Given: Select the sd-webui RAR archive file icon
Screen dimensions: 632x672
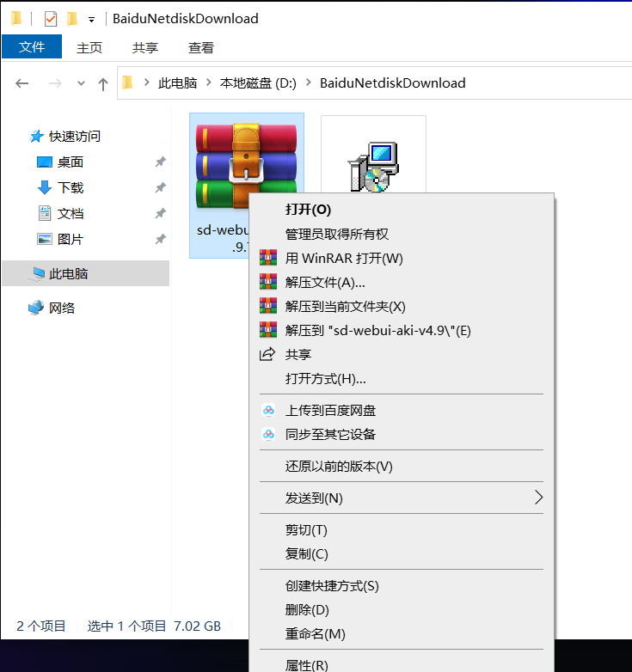Looking at the screenshot, I should coord(246,167).
